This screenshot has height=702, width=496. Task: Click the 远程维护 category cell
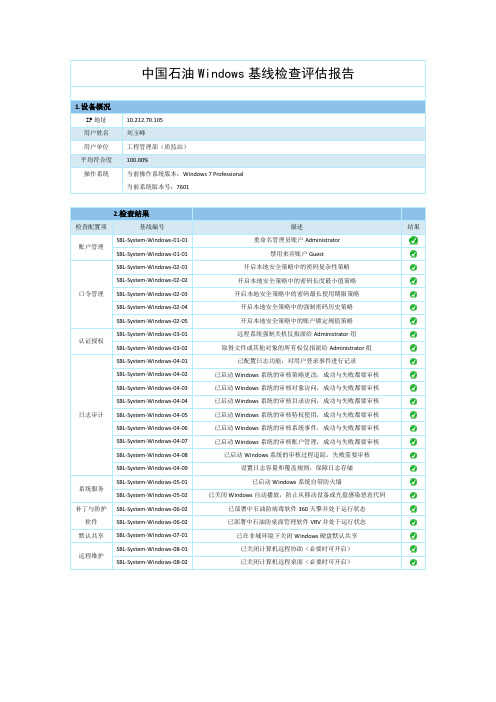click(x=91, y=556)
